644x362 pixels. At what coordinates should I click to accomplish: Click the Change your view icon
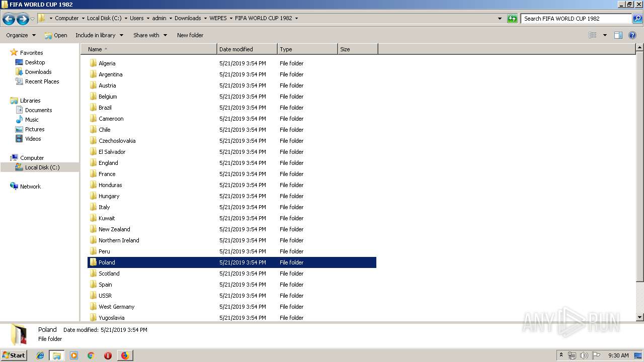point(593,35)
